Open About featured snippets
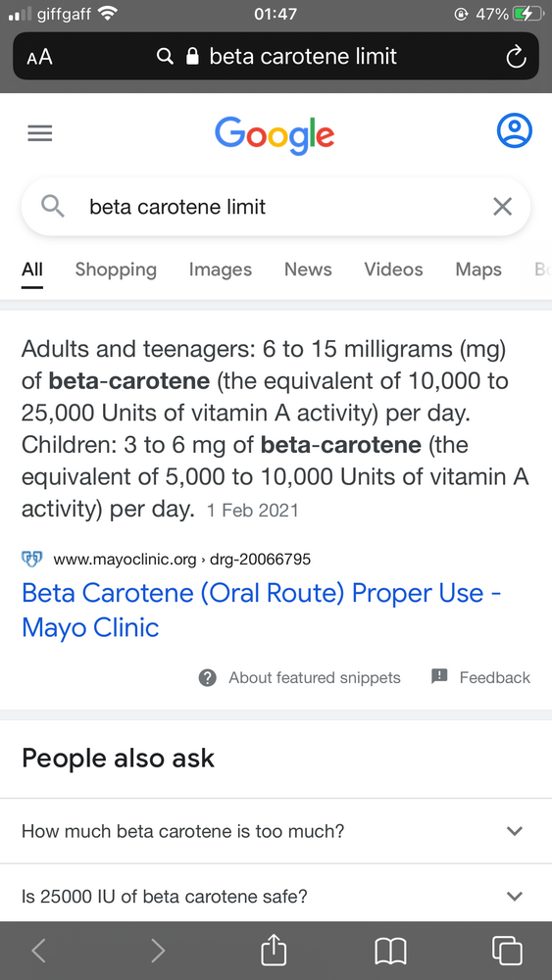Image resolution: width=552 pixels, height=980 pixels. point(299,677)
